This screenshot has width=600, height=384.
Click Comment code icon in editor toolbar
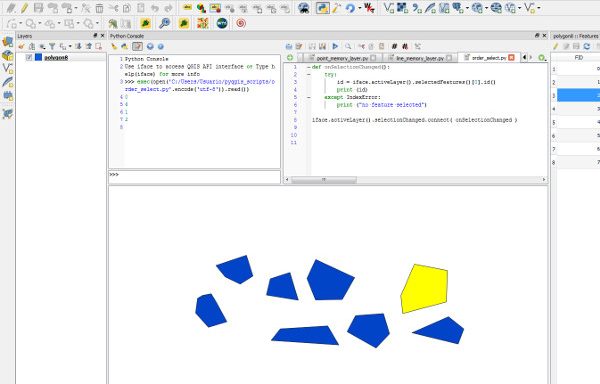coord(395,46)
